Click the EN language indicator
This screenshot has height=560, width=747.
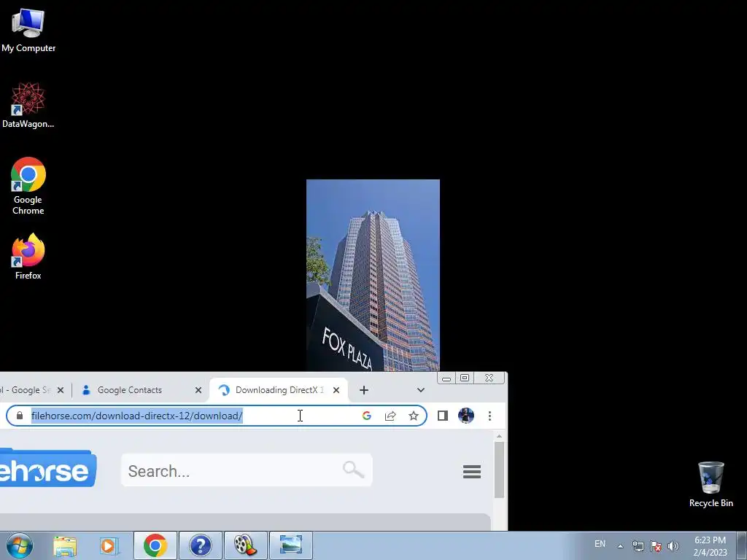point(600,544)
